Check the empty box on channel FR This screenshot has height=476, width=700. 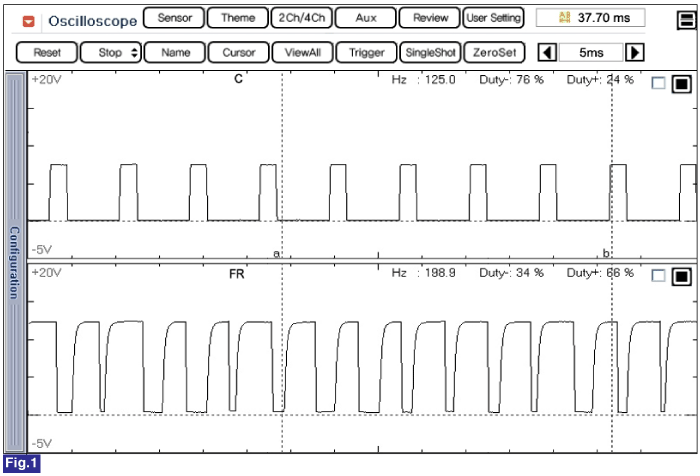pos(658,276)
